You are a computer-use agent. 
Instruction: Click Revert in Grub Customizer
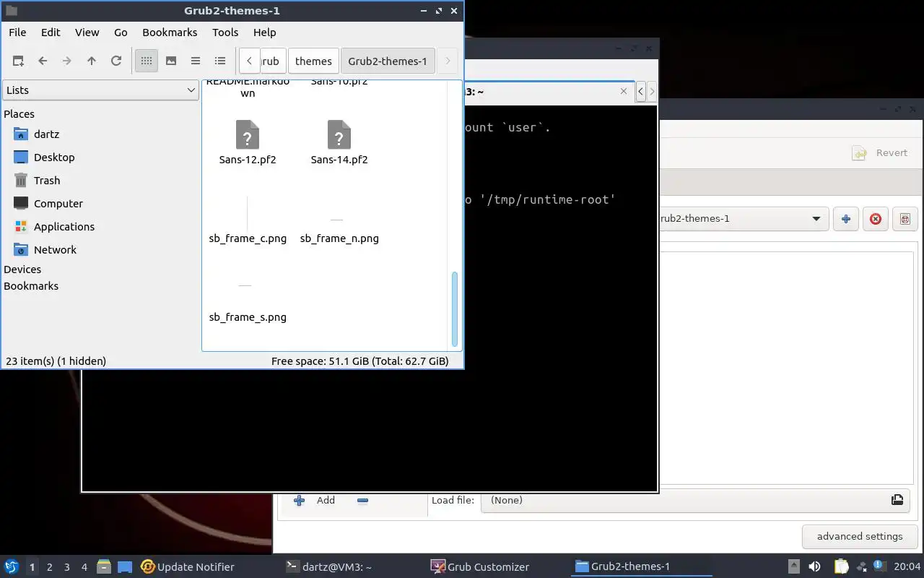[x=881, y=153]
